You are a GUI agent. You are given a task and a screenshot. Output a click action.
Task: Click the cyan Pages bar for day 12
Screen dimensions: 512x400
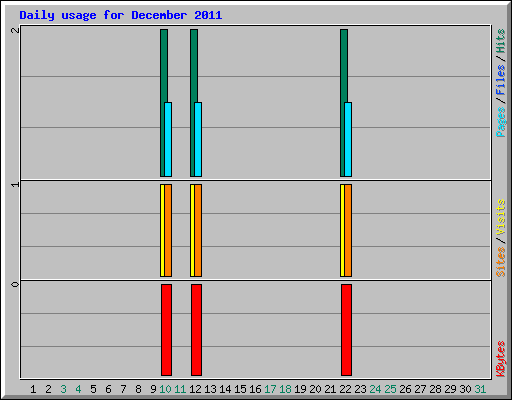tap(198, 139)
